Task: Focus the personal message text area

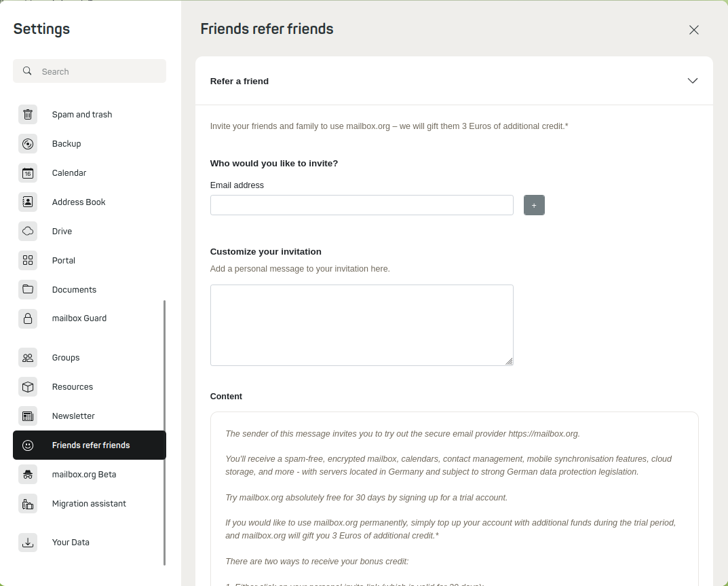Action: click(362, 325)
